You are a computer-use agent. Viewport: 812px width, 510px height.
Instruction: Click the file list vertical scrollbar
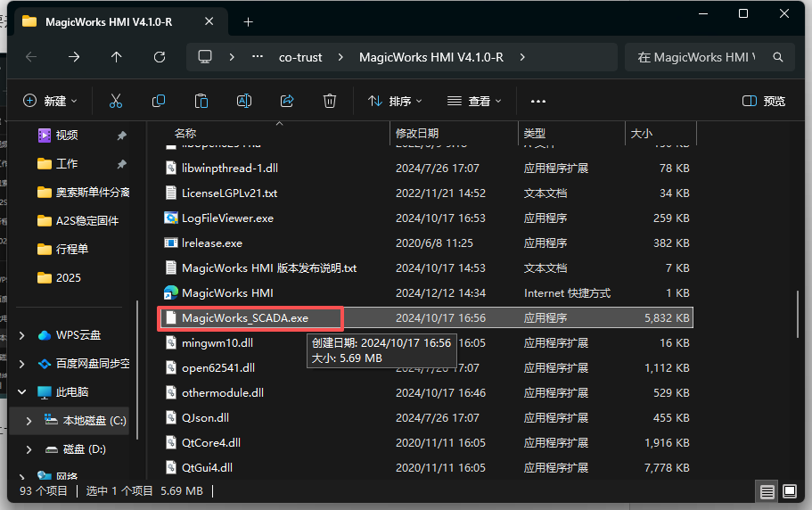point(798,314)
